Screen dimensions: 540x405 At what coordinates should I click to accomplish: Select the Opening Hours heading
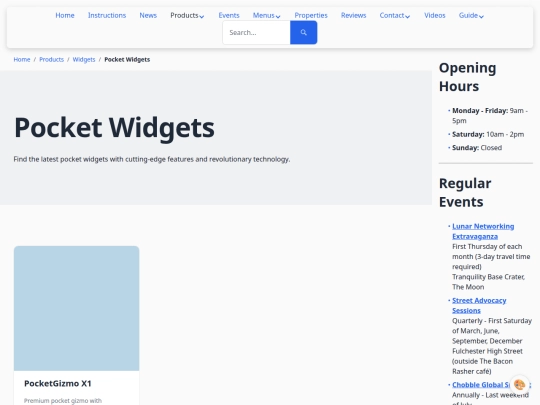[x=467, y=77]
